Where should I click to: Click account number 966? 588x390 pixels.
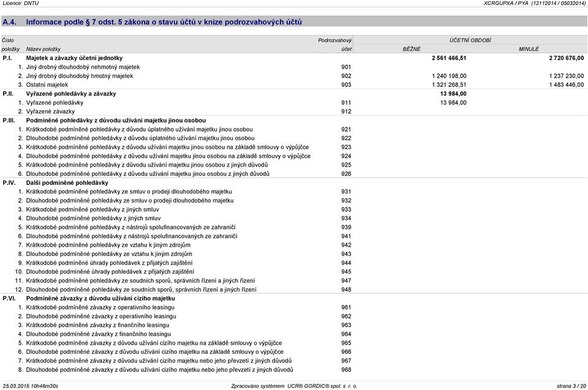point(346,352)
